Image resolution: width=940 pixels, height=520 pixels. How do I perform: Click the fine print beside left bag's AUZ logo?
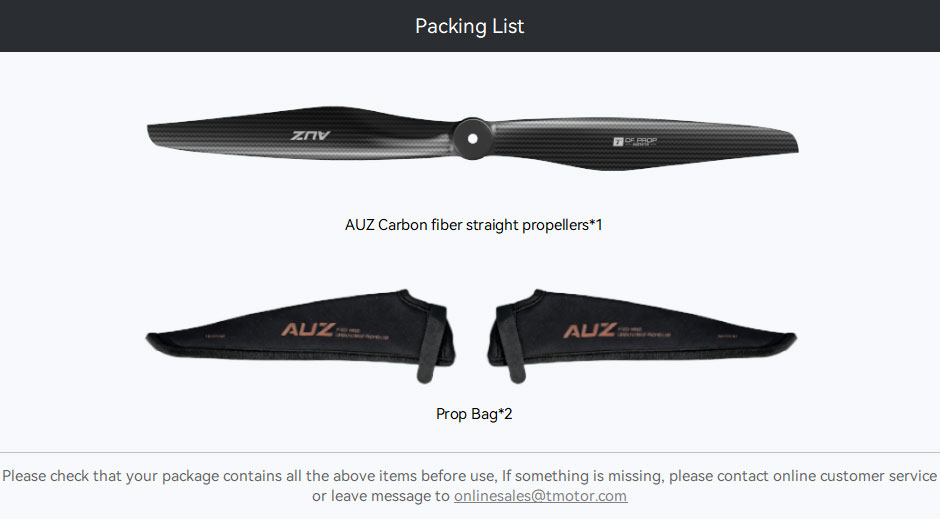[x=362, y=333]
